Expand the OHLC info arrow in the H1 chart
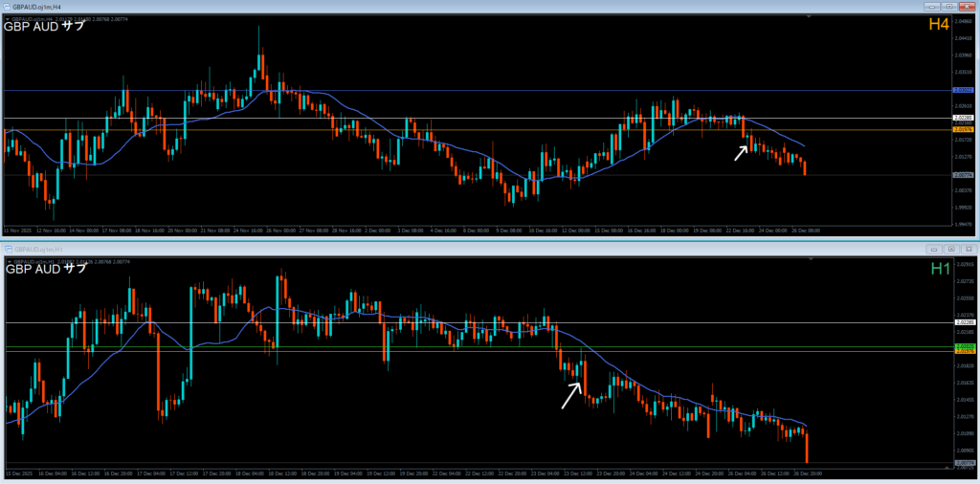 (x=8, y=261)
